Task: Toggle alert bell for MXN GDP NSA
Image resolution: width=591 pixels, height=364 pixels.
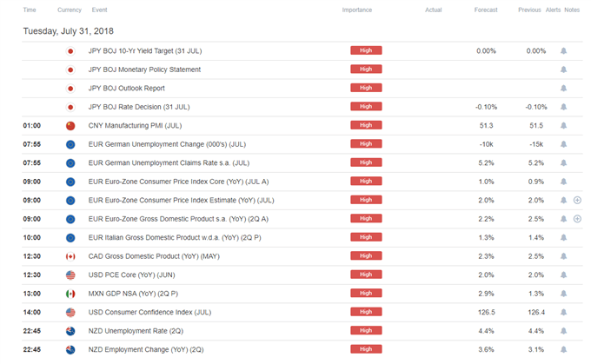Action: [x=563, y=294]
